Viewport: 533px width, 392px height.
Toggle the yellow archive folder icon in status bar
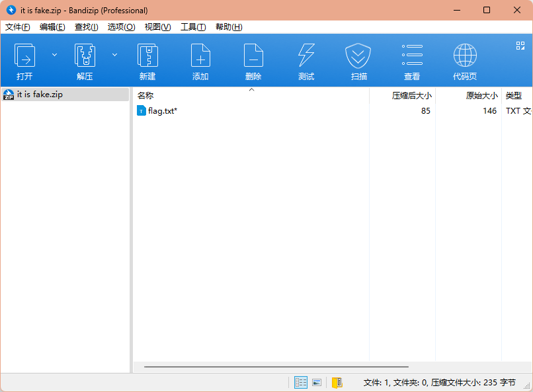[x=337, y=382]
